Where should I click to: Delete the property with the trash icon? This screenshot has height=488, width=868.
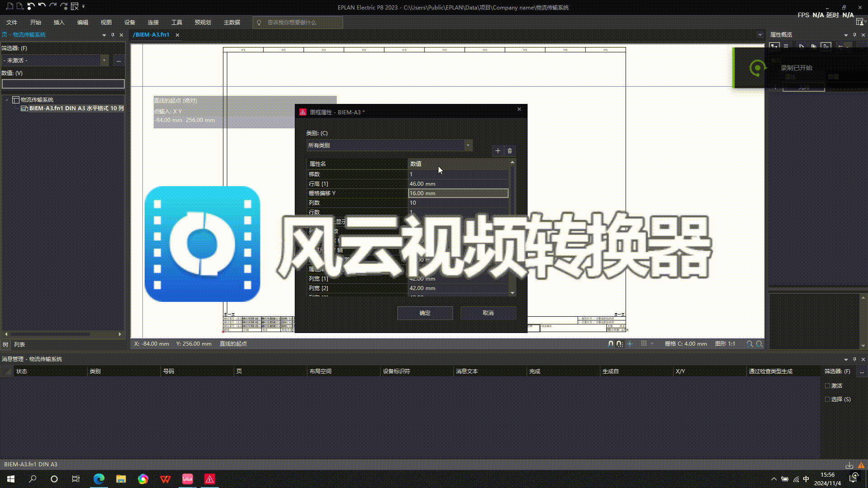pos(509,151)
